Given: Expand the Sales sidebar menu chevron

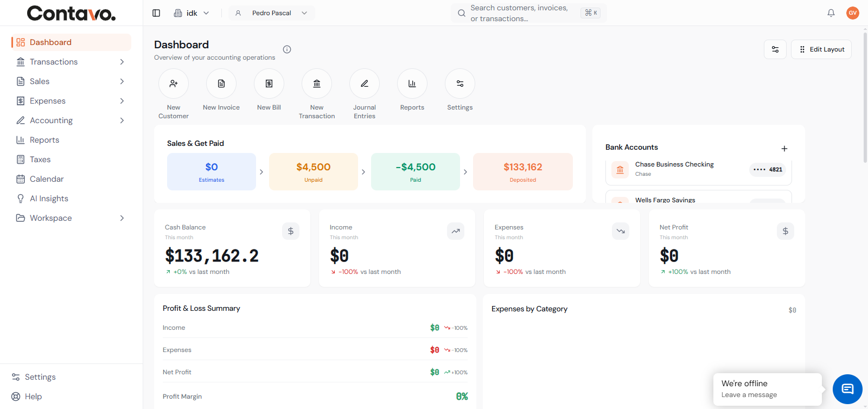Looking at the screenshot, I should [x=122, y=81].
